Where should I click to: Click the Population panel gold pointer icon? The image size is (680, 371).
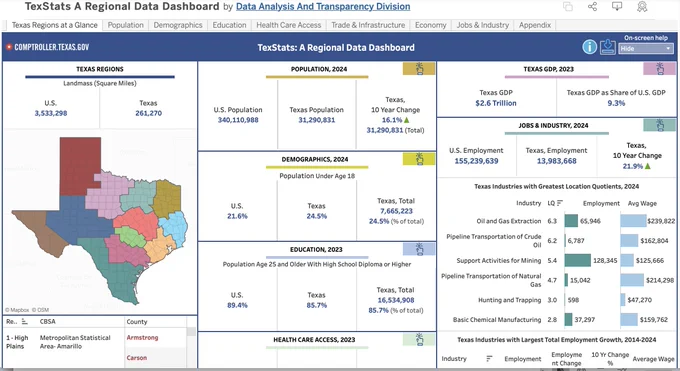pyautogui.click(x=418, y=69)
